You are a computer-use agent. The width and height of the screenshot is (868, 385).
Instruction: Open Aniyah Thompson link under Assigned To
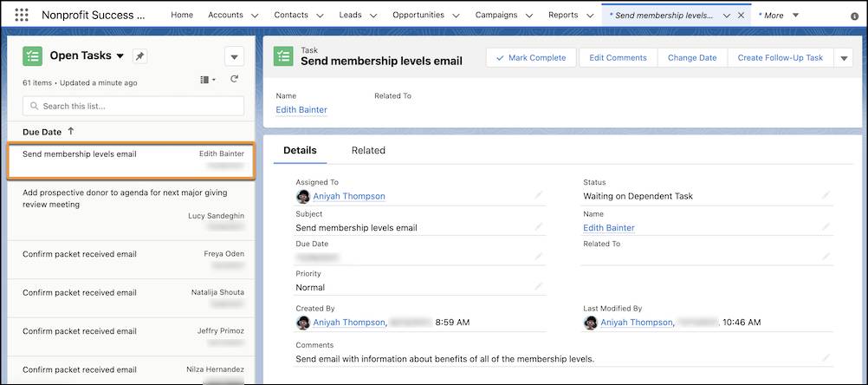click(349, 196)
